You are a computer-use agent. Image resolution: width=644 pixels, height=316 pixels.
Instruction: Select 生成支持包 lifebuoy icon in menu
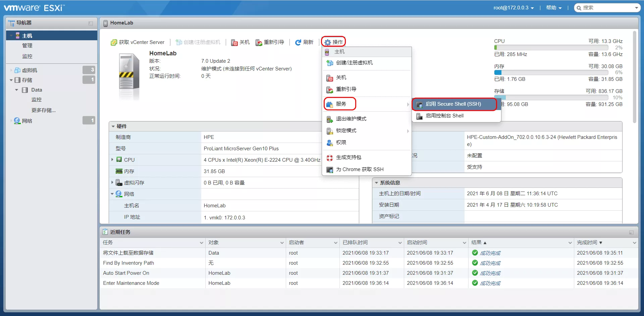click(330, 158)
